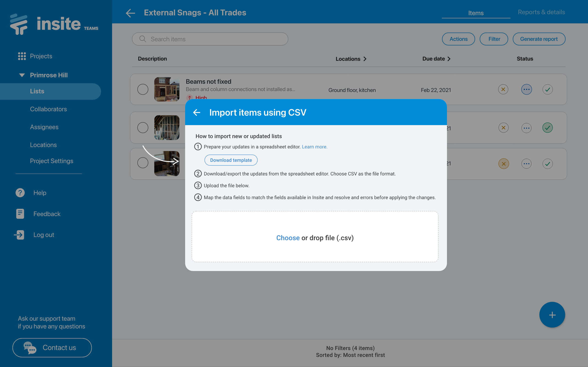Open Collaborators in the sidebar

[x=48, y=109]
